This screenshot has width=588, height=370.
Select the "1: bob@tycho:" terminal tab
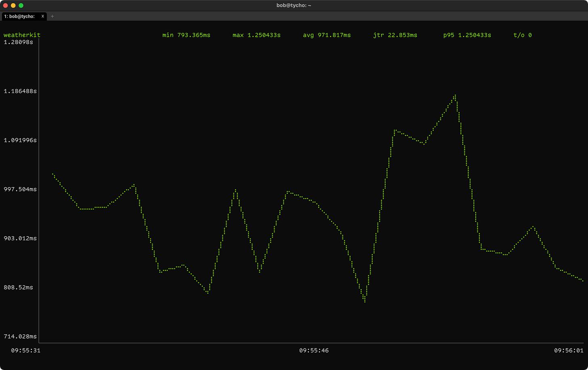pyautogui.click(x=24, y=16)
